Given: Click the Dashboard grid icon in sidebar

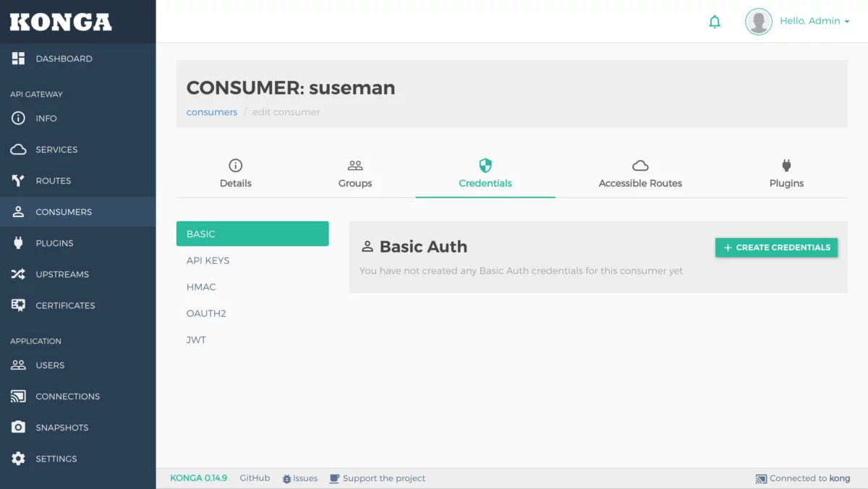Looking at the screenshot, I should [18, 59].
